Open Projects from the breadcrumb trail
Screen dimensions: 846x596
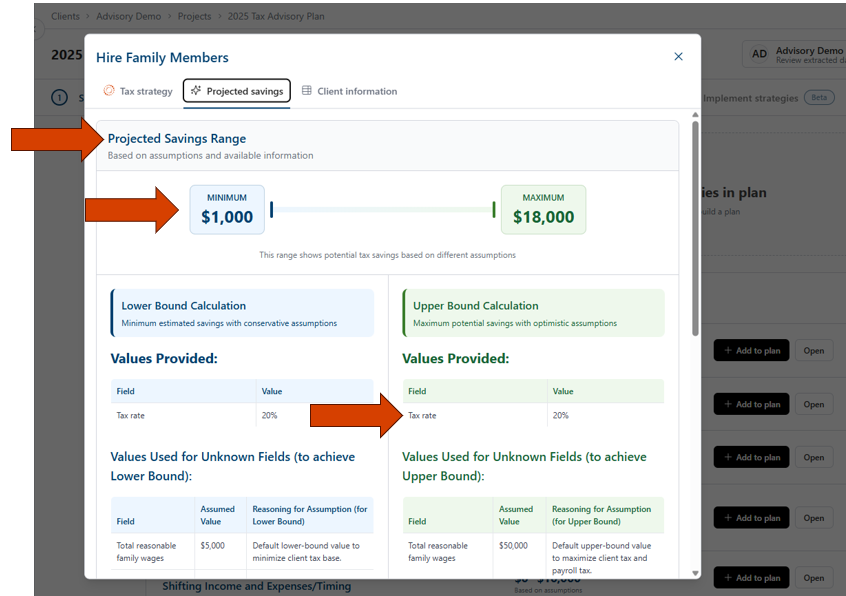click(194, 16)
